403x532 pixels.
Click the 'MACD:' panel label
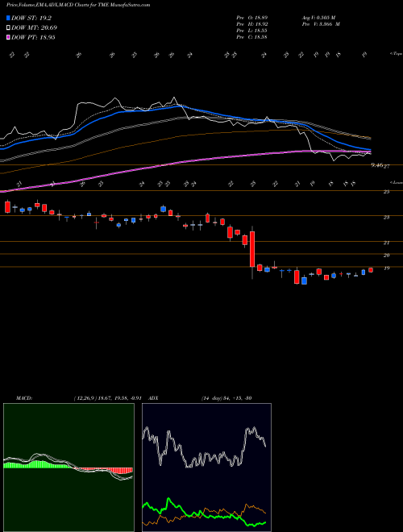pos(23,398)
